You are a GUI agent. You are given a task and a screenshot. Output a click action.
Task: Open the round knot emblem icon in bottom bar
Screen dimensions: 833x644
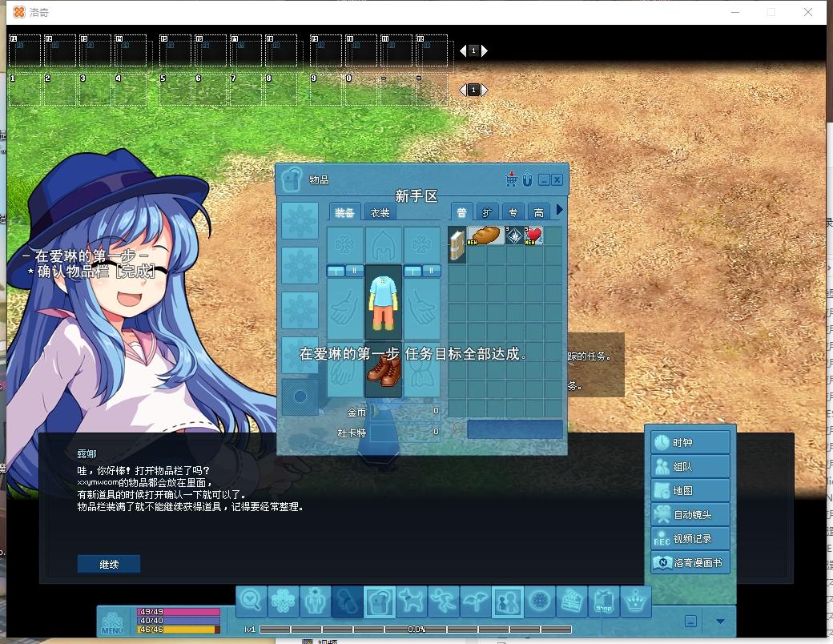point(540,602)
